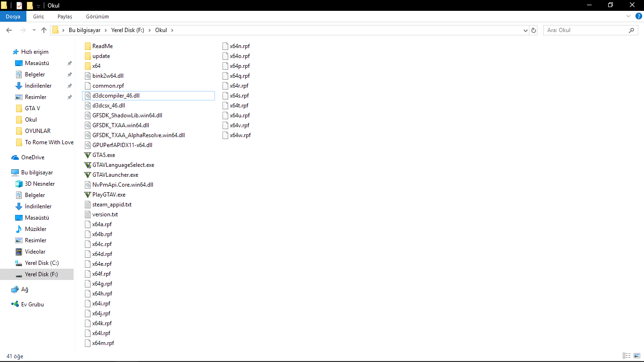Viewport: 644px width, 362px height.
Task: Open Ağ network location
Action: point(25,289)
